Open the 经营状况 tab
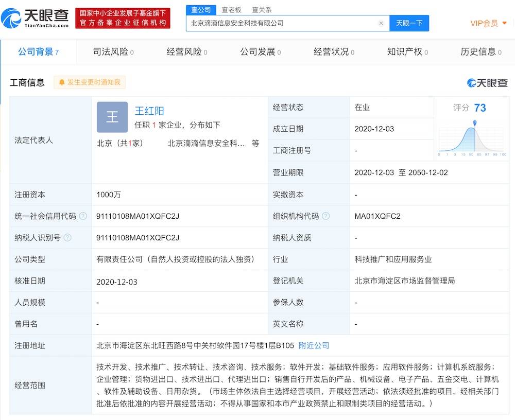The height and width of the screenshot is (420, 515). point(334,52)
